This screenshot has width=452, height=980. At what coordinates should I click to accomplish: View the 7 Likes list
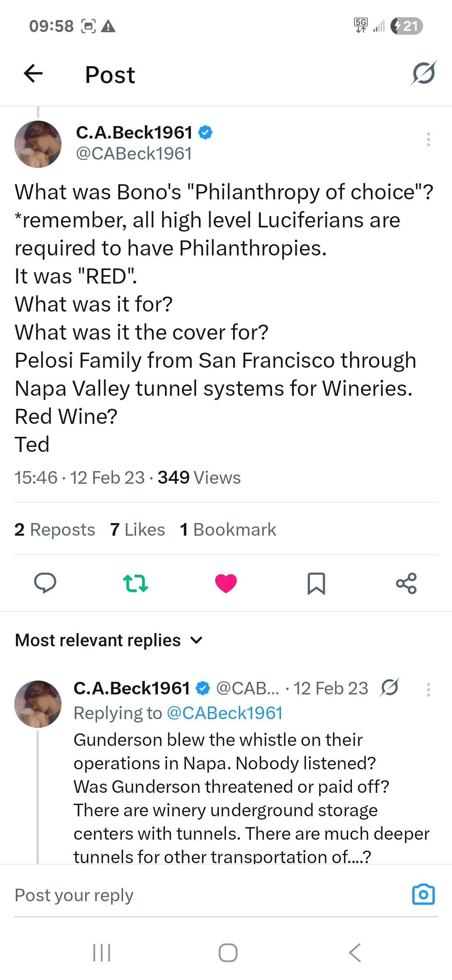tap(137, 530)
